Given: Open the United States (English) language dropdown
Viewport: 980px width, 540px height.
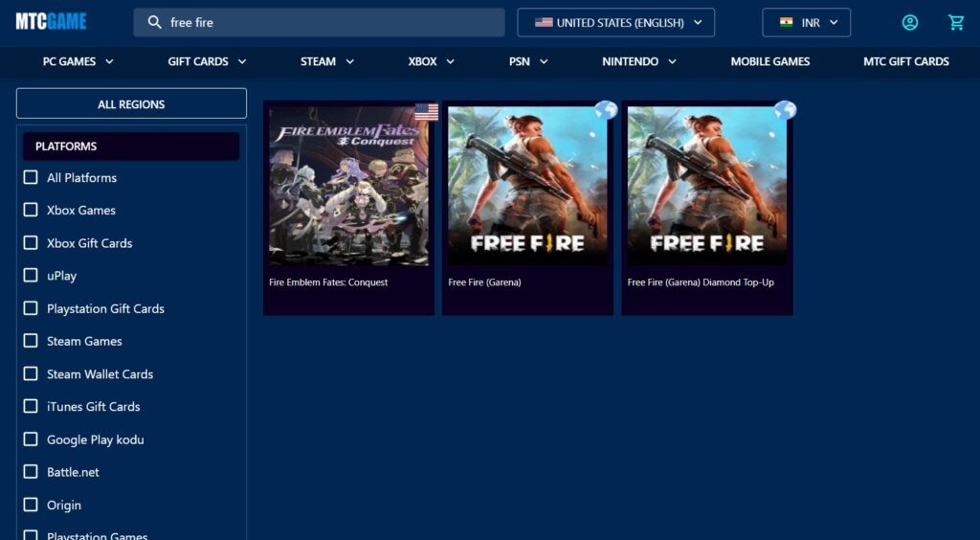Looking at the screenshot, I should coord(615,23).
